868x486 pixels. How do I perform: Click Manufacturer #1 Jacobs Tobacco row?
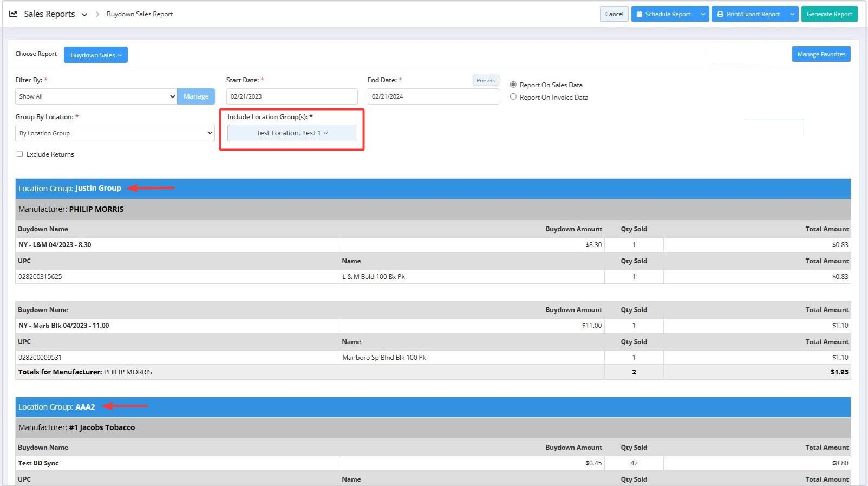pos(433,427)
